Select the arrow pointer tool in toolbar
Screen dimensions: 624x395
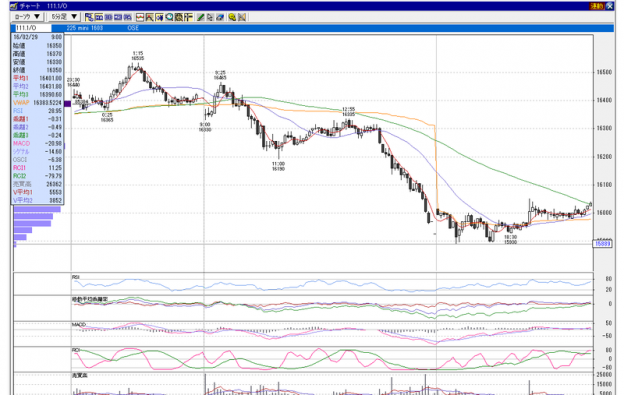coord(210,17)
